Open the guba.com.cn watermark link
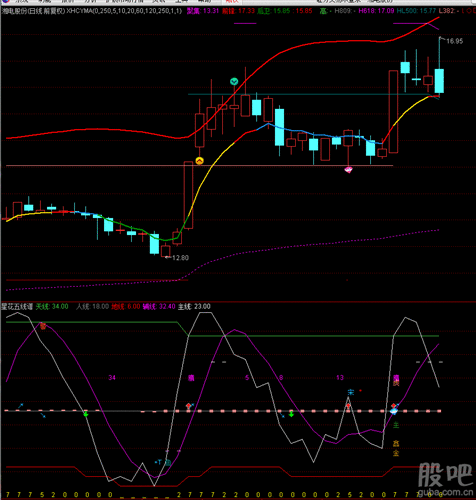The image size is (476, 500). [x=445, y=491]
